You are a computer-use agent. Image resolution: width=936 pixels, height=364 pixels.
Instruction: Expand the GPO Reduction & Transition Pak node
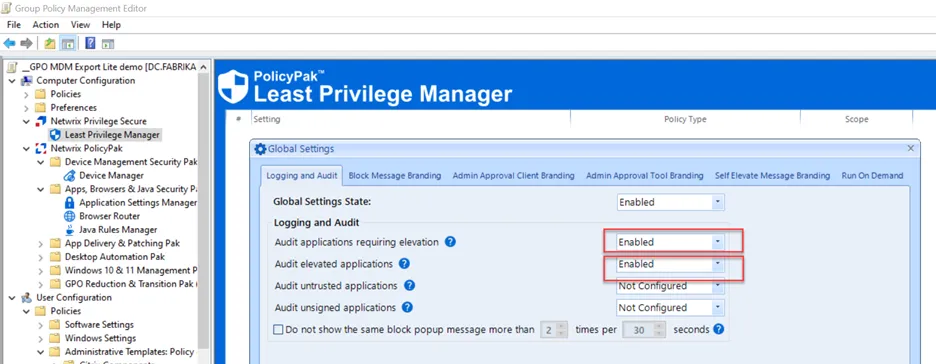click(41, 284)
